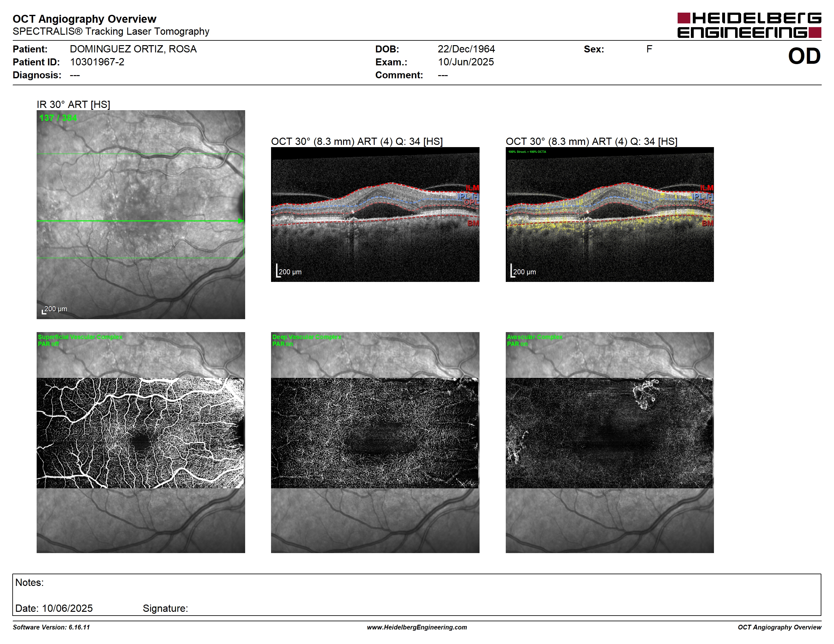Viewport: 834px width, 644px height.
Task: Open the Superficial Vascular Complex angiogram
Action: (x=141, y=442)
